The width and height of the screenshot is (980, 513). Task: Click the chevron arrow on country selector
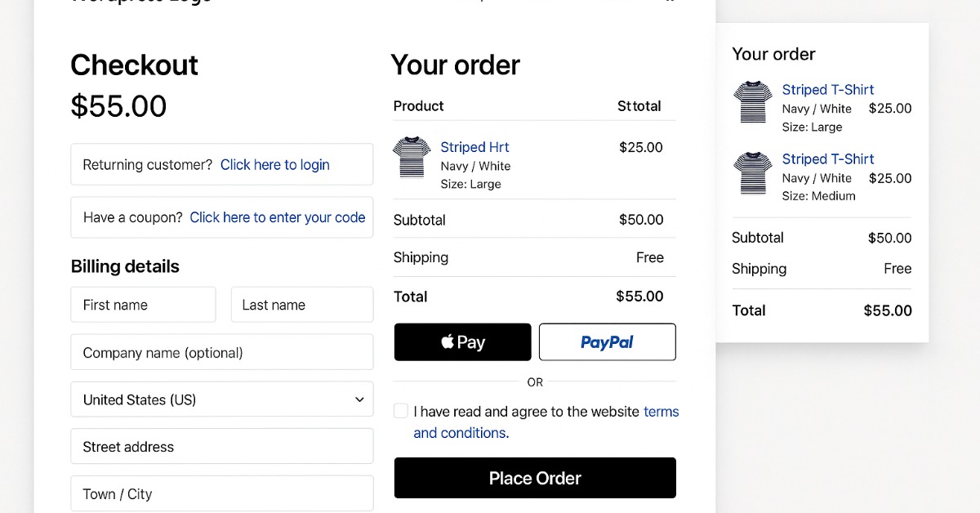tap(359, 399)
